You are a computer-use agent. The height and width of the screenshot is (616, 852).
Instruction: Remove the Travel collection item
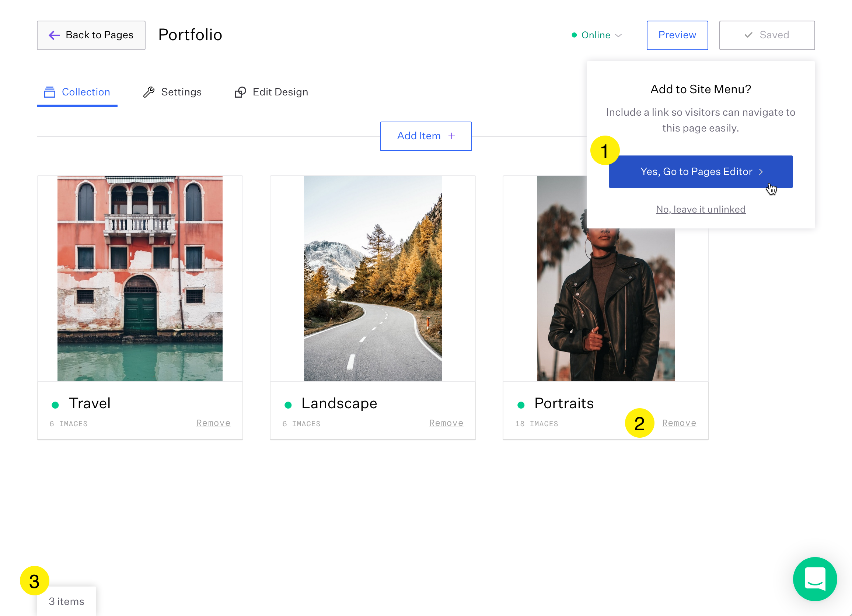(x=213, y=423)
